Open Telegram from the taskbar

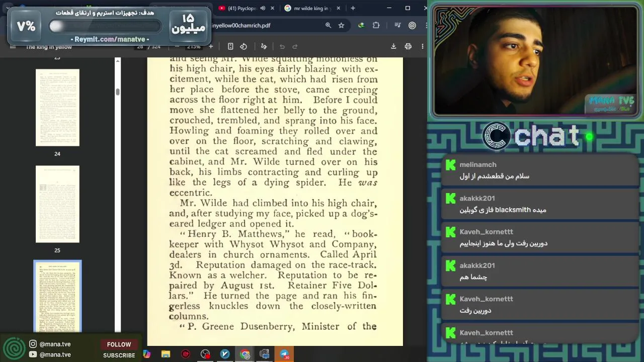pyautogui.click(x=284, y=354)
